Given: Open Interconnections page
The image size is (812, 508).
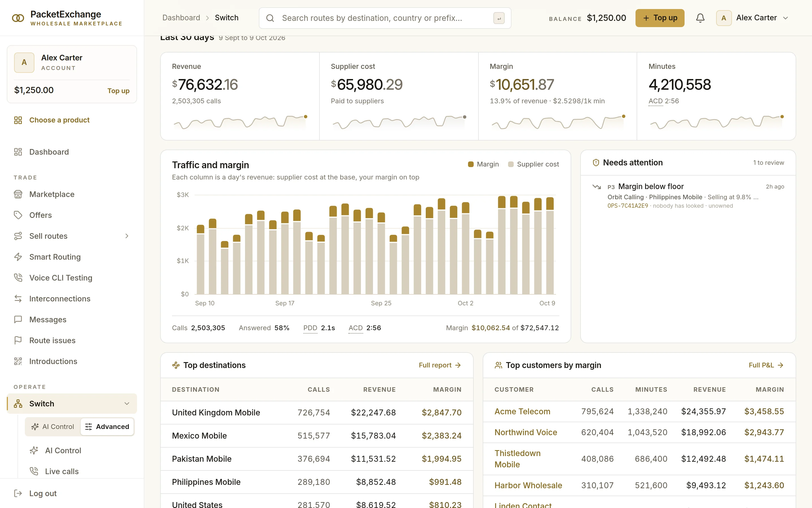Looking at the screenshot, I should click(72, 298).
